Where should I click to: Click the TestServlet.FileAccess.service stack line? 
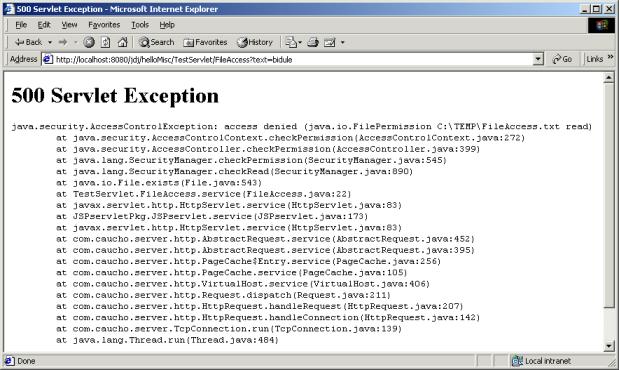(203, 194)
